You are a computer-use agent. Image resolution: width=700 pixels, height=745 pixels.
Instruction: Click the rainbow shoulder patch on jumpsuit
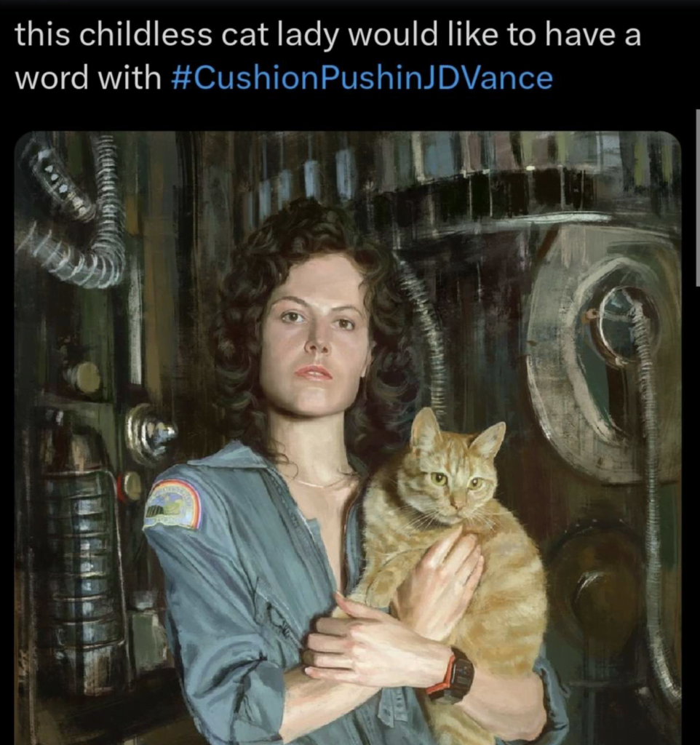[175, 505]
